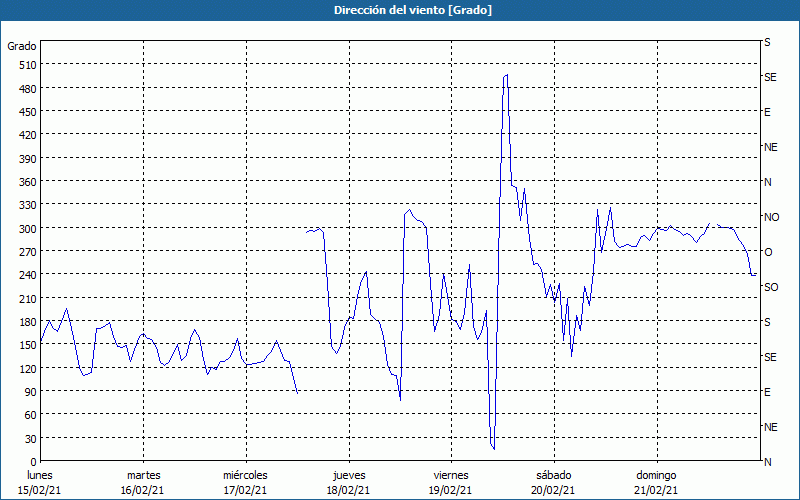Select the 120 tick label
This screenshot has width=800, height=500.
28,368
